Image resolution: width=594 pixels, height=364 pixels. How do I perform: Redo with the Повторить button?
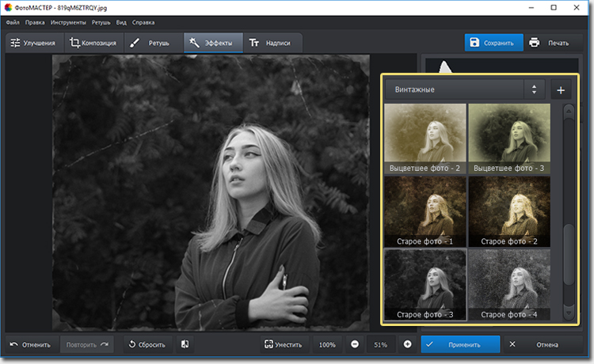click(89, 344)
